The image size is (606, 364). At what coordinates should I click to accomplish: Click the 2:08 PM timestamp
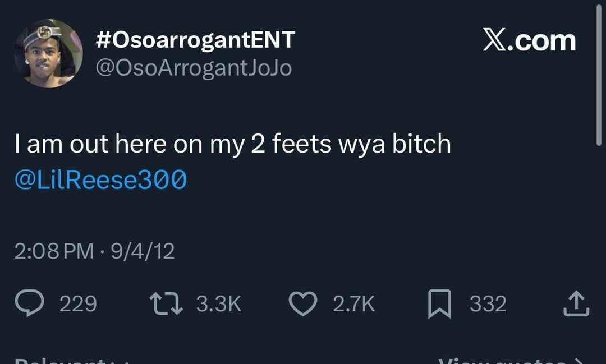tap(54, 250)
